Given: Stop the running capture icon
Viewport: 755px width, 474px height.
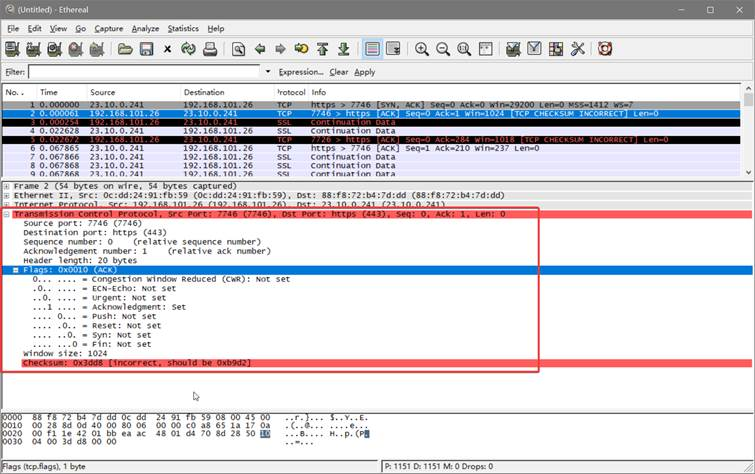Looking at the screenshot, I should tap(76, 49).
